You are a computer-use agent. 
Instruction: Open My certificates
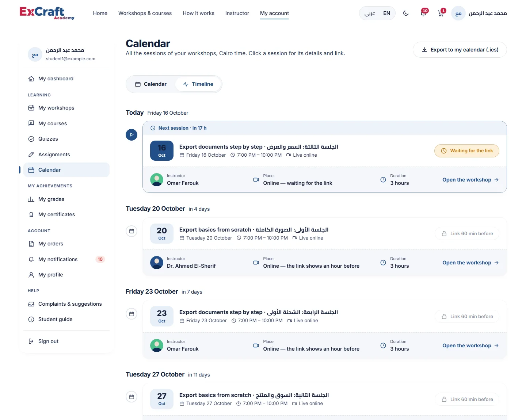(66, 214)
